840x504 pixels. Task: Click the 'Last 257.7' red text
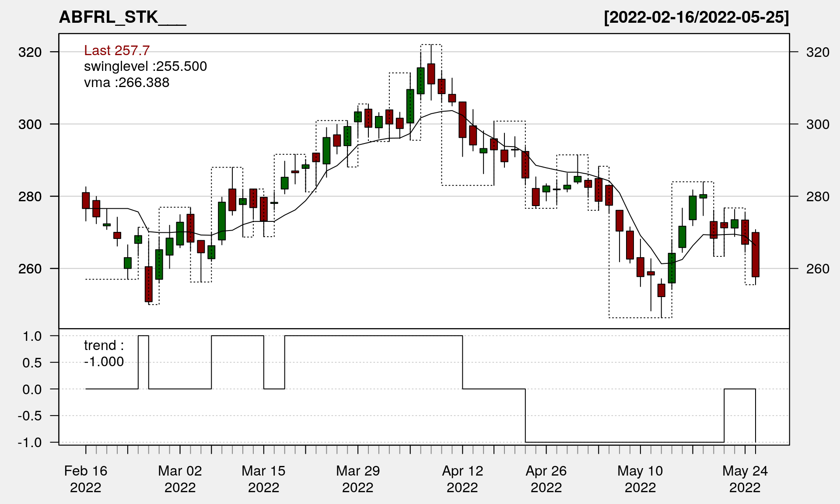click(x=117, y=51)
